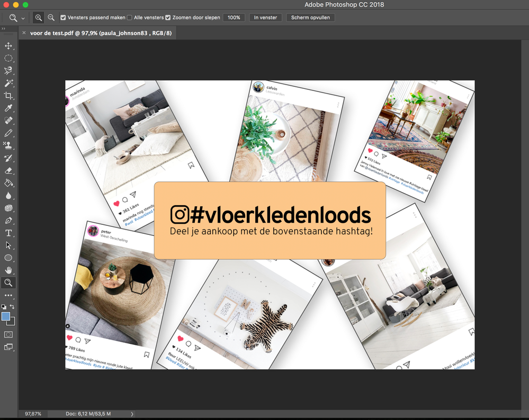Image resolution: width=529 pixels, height=420 pixels.
Task: Select the Eyedropper tool
Action: pos(8,108)
